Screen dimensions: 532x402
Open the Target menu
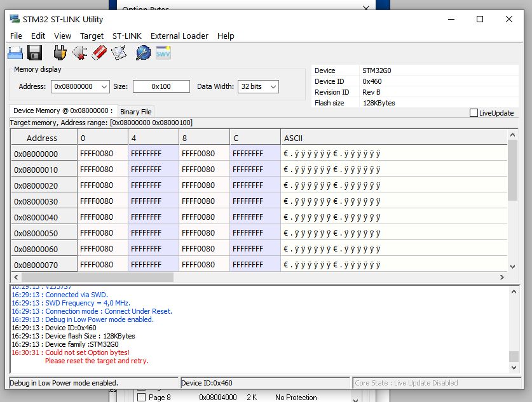(92, 36)
